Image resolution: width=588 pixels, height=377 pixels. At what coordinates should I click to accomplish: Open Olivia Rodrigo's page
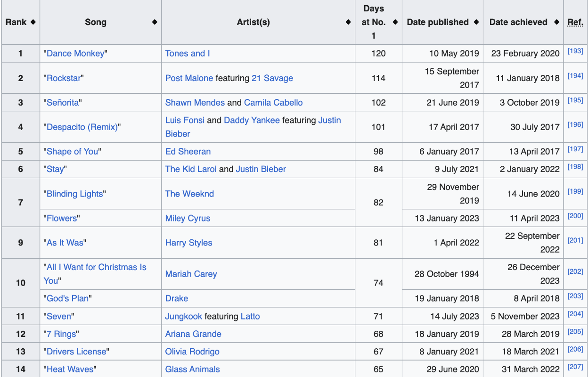pyautogui.click(x=192, y=352)
